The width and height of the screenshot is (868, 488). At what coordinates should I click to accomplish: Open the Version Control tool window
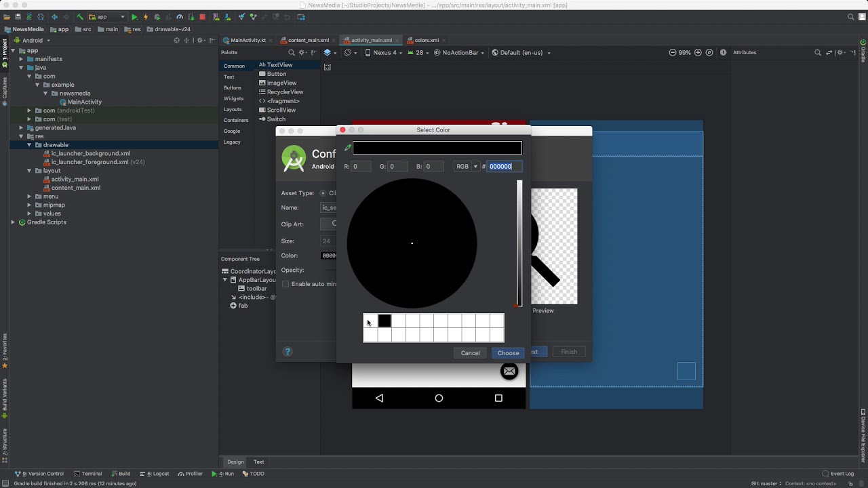pos(39,474)
